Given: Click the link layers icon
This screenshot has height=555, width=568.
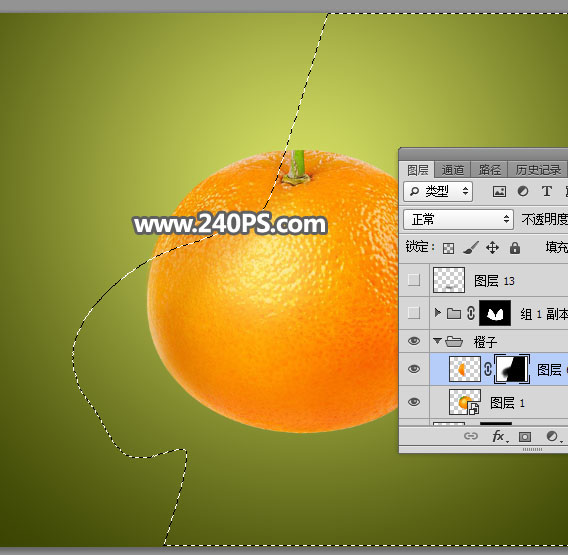Looking at the screenshot, I should 471,436.
